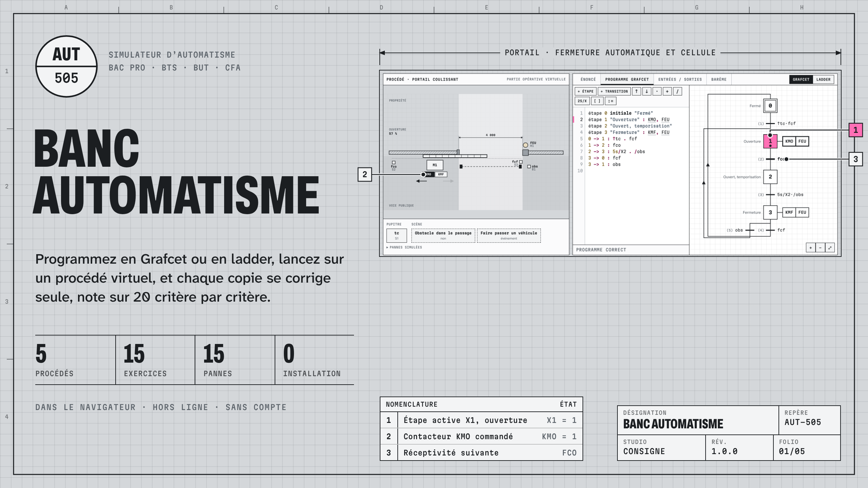
Task: Click code line 'étape 0 initiale "Fermé"'
Action: tap(620, 113)
